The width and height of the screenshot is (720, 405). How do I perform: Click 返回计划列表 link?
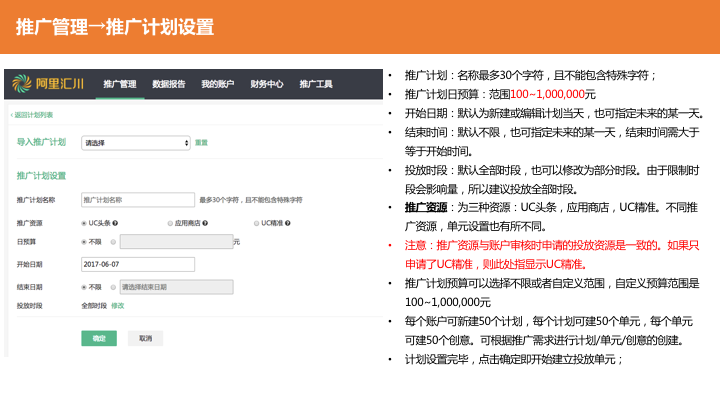point(32,115)
